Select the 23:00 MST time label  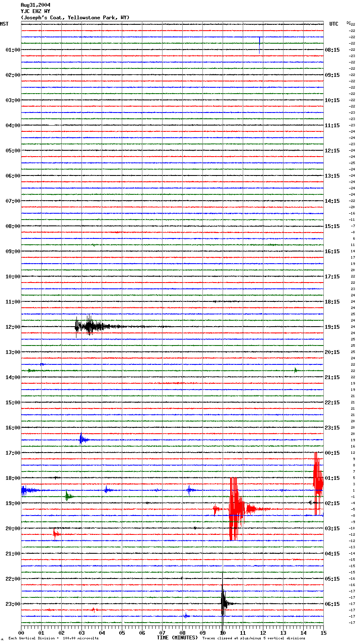(13, 604)
